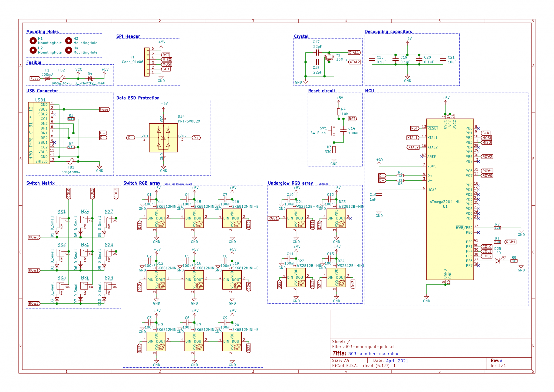Click the ROW0 label on the switch matrix

tap(34, 237)
